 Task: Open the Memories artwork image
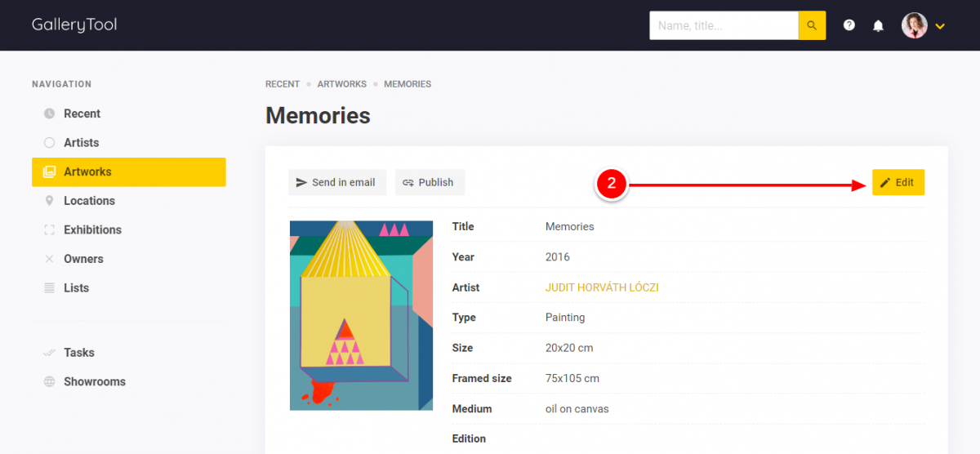tap(361, 315)
